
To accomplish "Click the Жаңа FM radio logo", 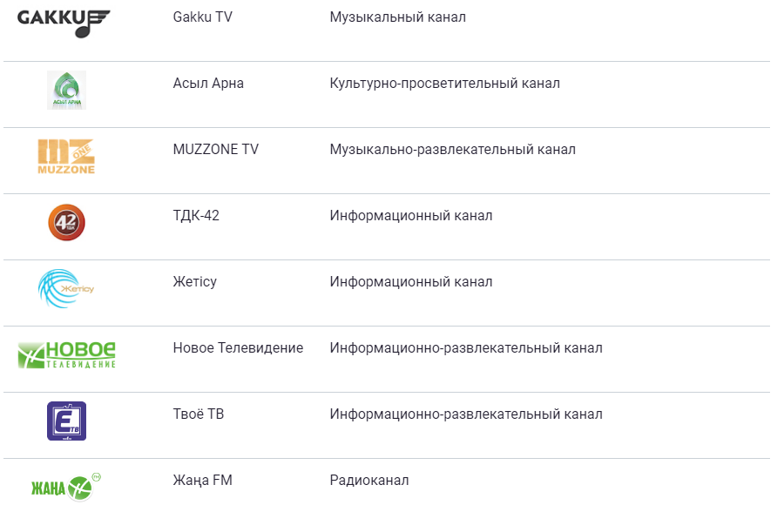I will point(66,486).
